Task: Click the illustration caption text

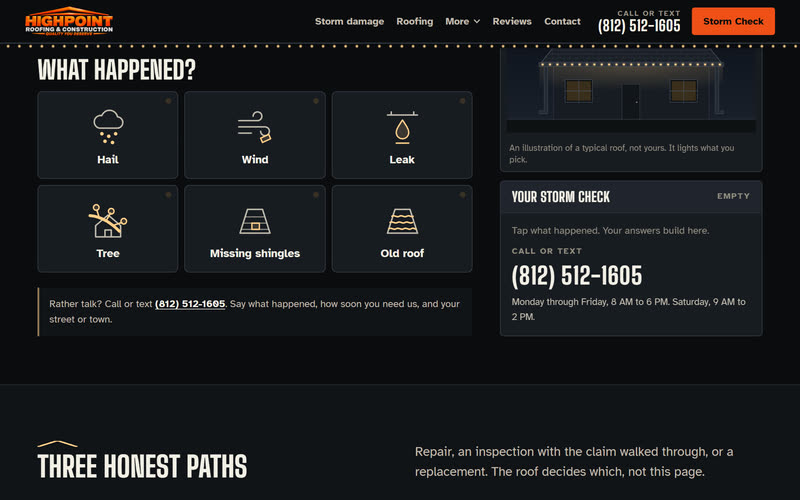Action: point(621,154)
